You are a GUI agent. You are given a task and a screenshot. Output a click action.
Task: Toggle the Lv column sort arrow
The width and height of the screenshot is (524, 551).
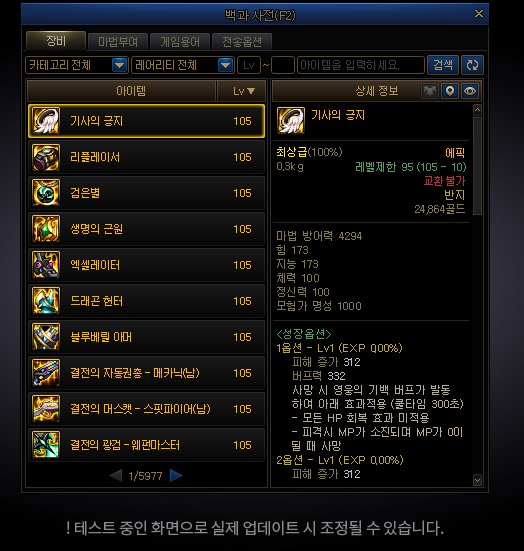[x=251, y=91]
